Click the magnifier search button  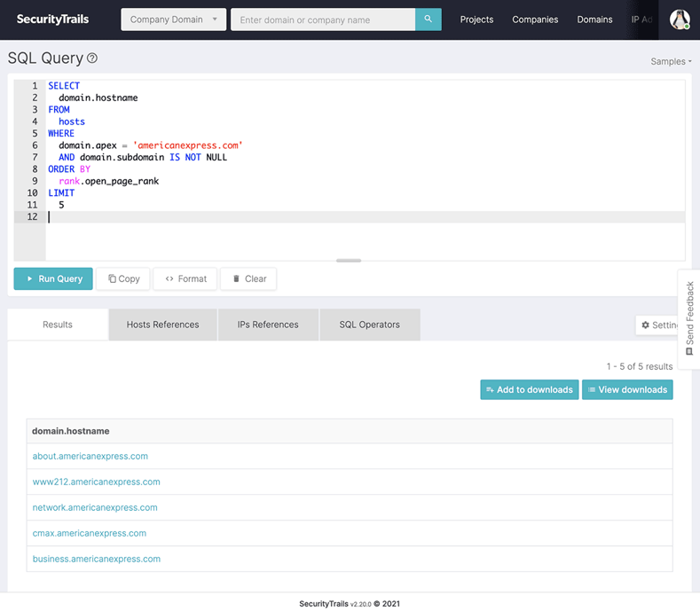(429, 20)
